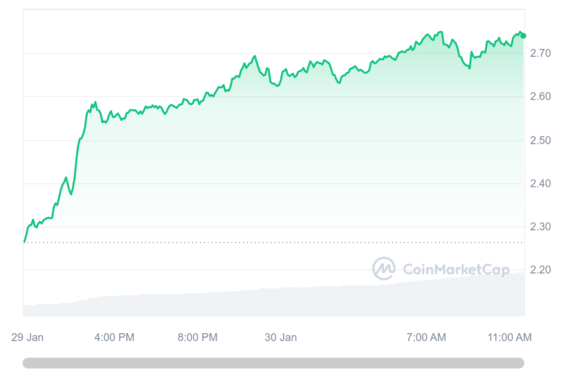588x392 pixels.
Task: Click the 11:00 AM time axis label
Action: [510, 337]
